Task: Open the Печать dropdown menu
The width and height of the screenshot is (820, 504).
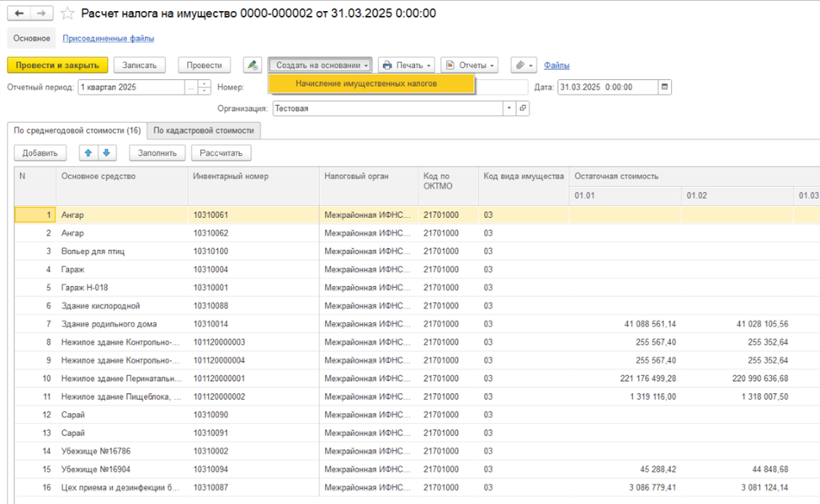Action: tap(407, 66)
